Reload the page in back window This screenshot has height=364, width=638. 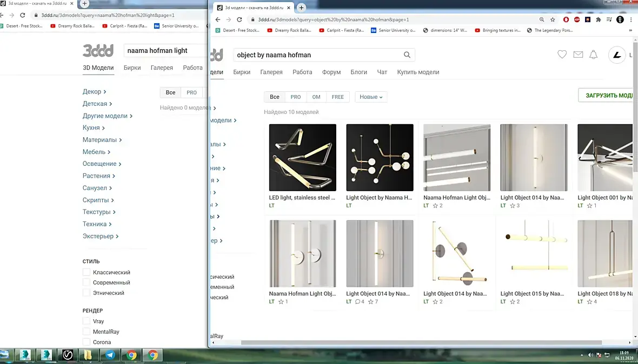(x=22, y=15)
